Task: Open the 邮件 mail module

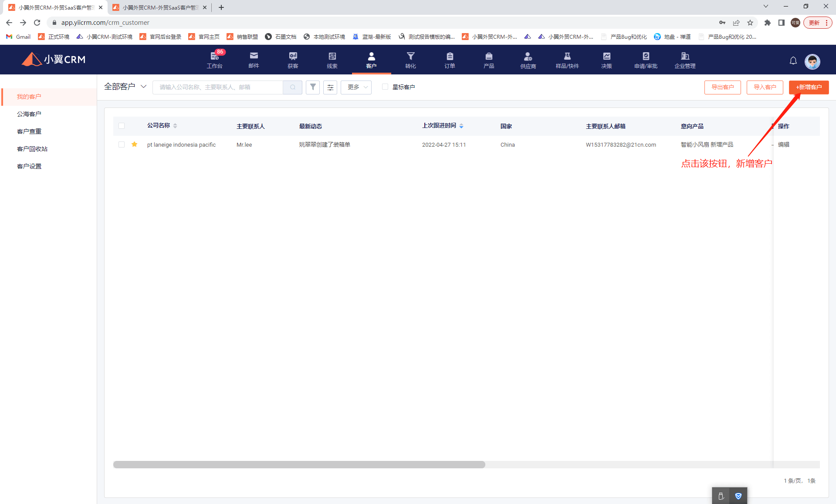Action: [x=254, y=60]
